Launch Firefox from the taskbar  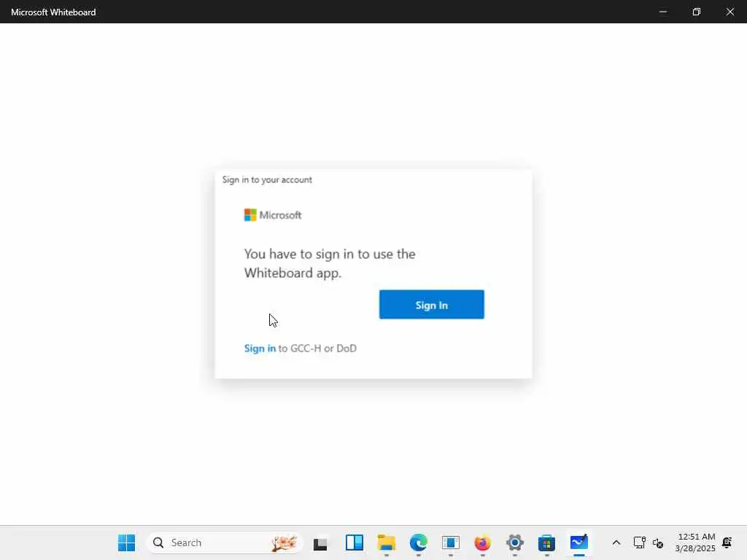[482, 542]
